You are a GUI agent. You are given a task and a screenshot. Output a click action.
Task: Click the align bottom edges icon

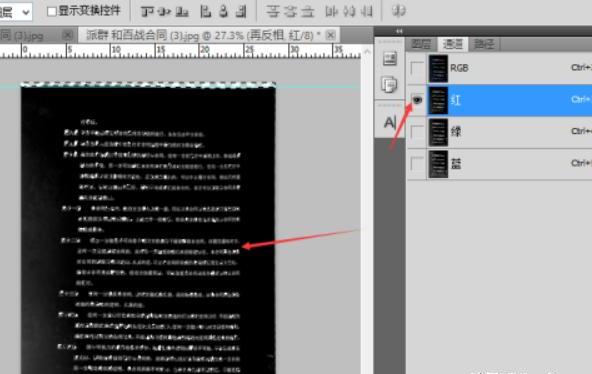[x=182, y=12]
